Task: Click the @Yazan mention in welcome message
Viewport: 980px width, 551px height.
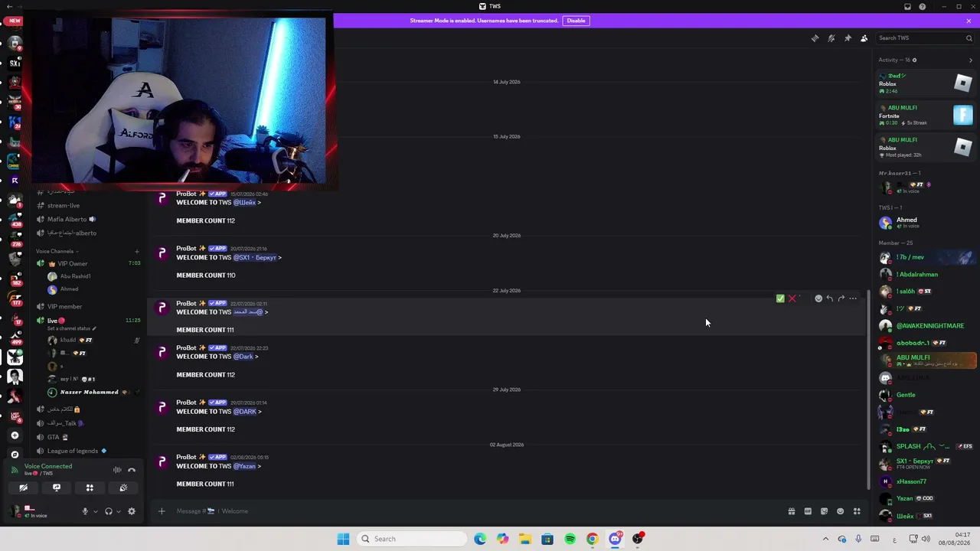Action: tap(244, 466)
